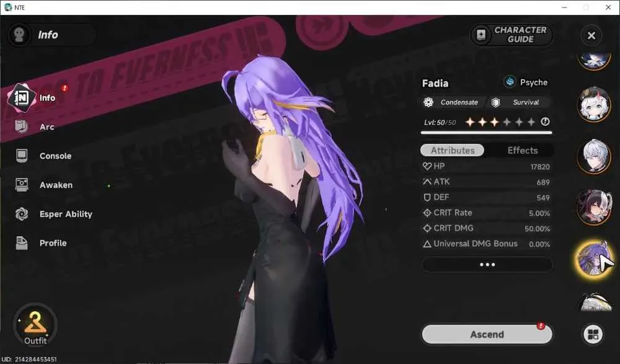Click the Ascend button
This screenshot has width=620, height=364.
tap(487, 334)
